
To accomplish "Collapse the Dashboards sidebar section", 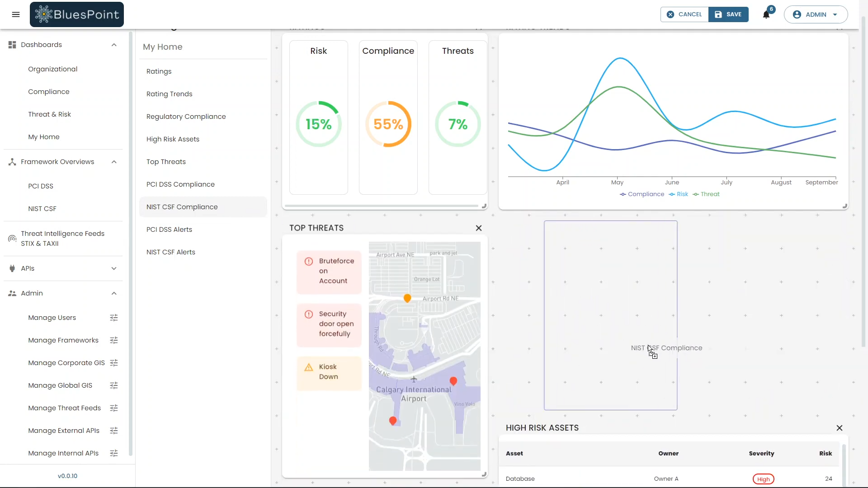I will (114, 45).
